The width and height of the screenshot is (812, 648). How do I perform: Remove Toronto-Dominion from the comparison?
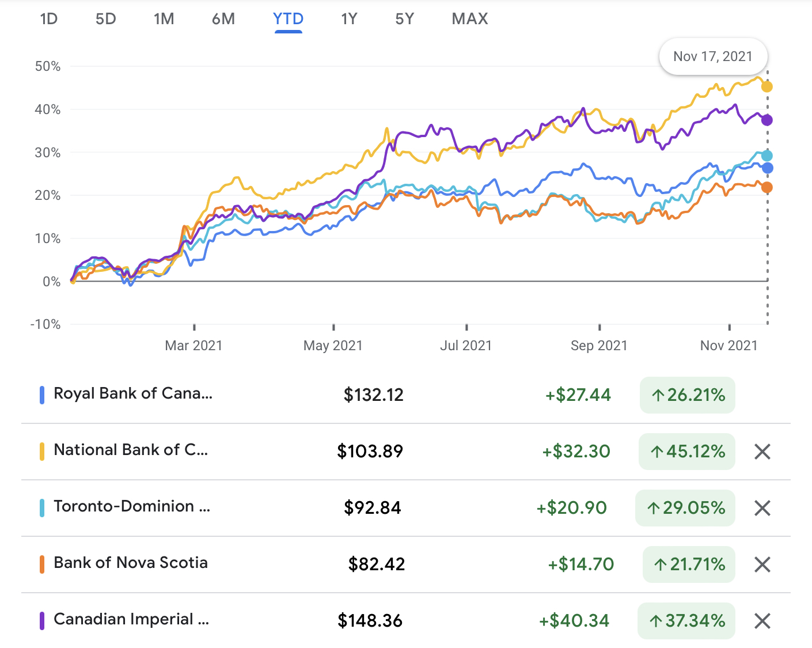point(762,508)
